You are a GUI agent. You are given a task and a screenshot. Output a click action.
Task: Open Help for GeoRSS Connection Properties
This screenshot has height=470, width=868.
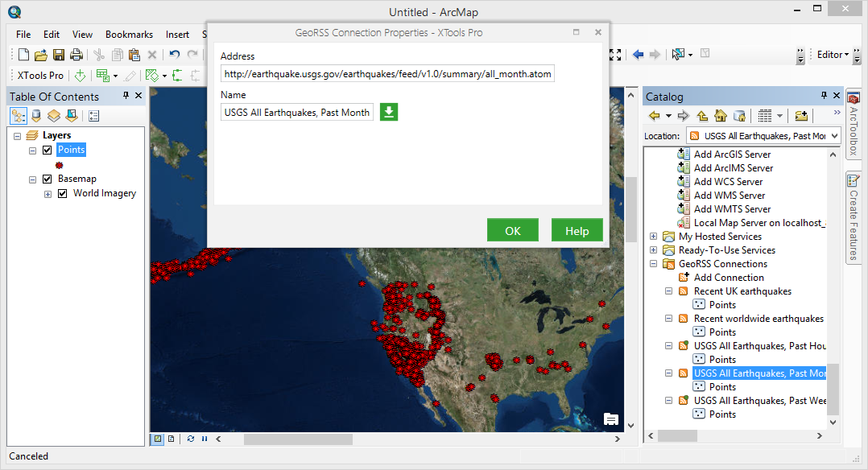point(577,230)
